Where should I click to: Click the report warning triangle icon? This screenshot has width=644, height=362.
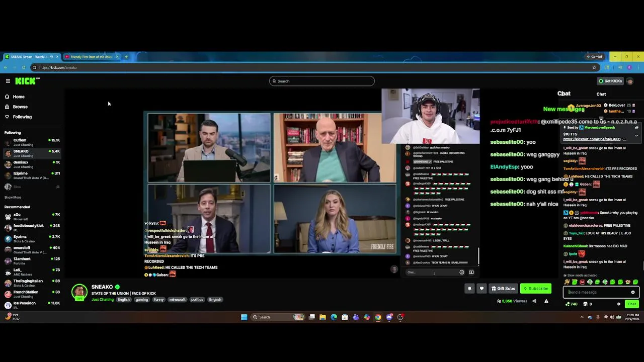pos(546,301)
